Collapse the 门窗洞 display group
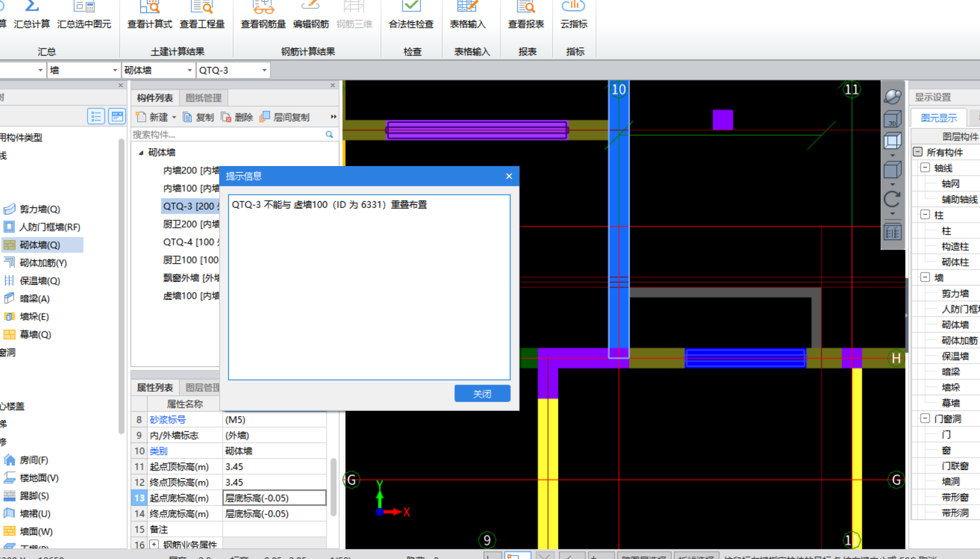The height and width of the screenshot is (559, 980). [x=925, y=418]
